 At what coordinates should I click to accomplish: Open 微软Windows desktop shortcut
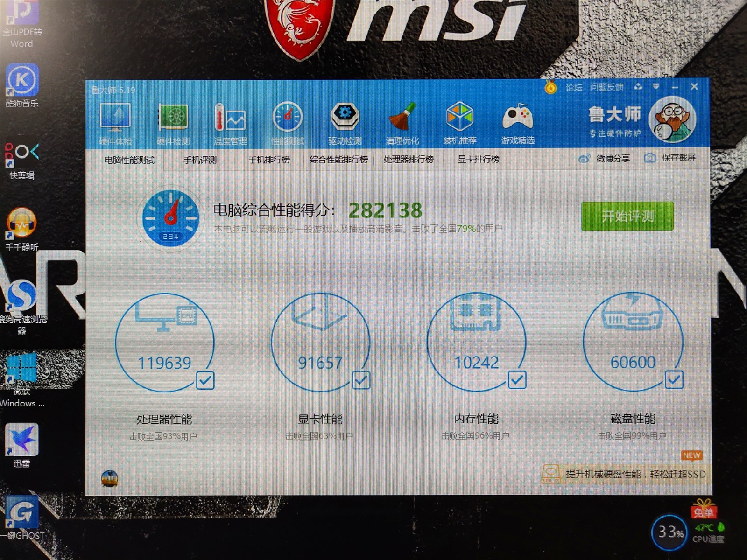coord(22,380)
